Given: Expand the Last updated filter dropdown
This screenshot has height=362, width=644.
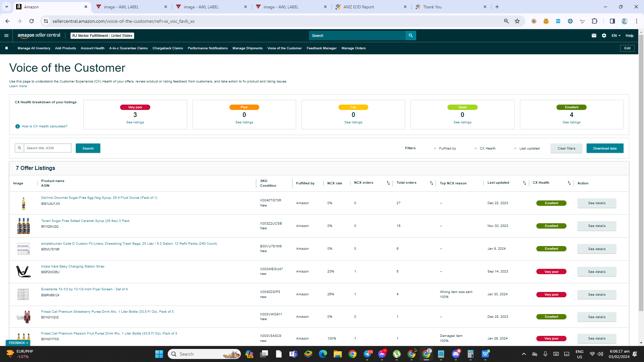Looking at the screenshot, I should click(527, 148).
